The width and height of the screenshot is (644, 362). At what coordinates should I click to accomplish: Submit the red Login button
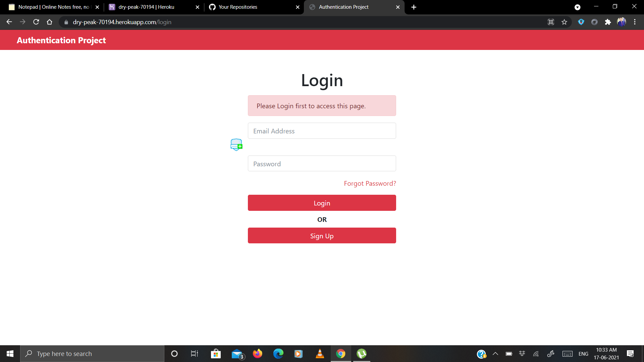tap(322, 203)
